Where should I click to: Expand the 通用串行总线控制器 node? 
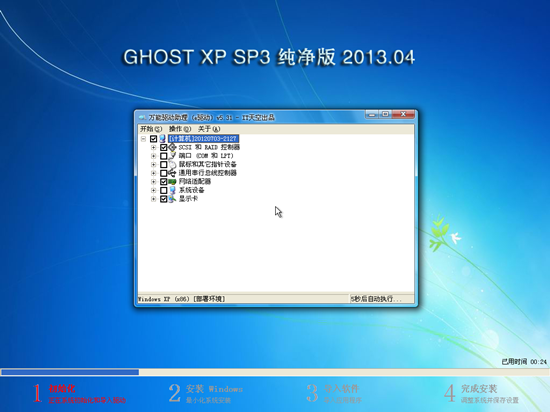click(x=153, y=173)
